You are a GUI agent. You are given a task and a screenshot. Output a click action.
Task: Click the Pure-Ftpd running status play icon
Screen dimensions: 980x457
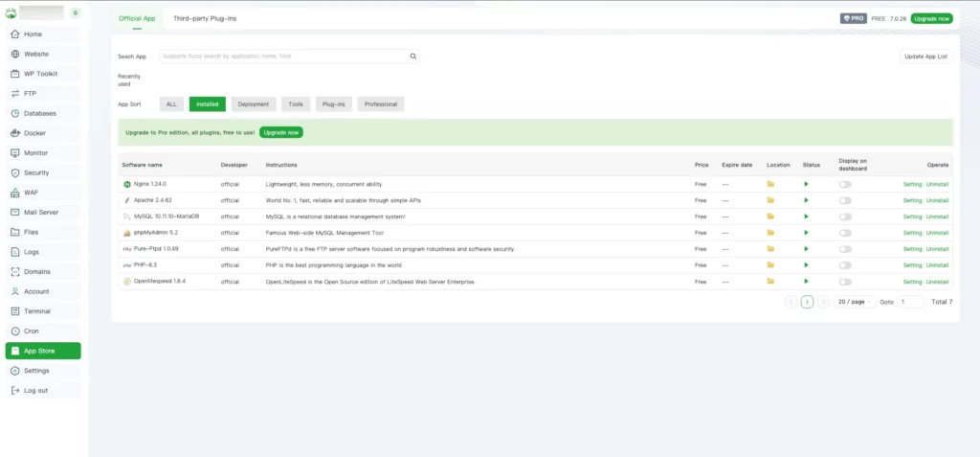[x=806, y=249]
